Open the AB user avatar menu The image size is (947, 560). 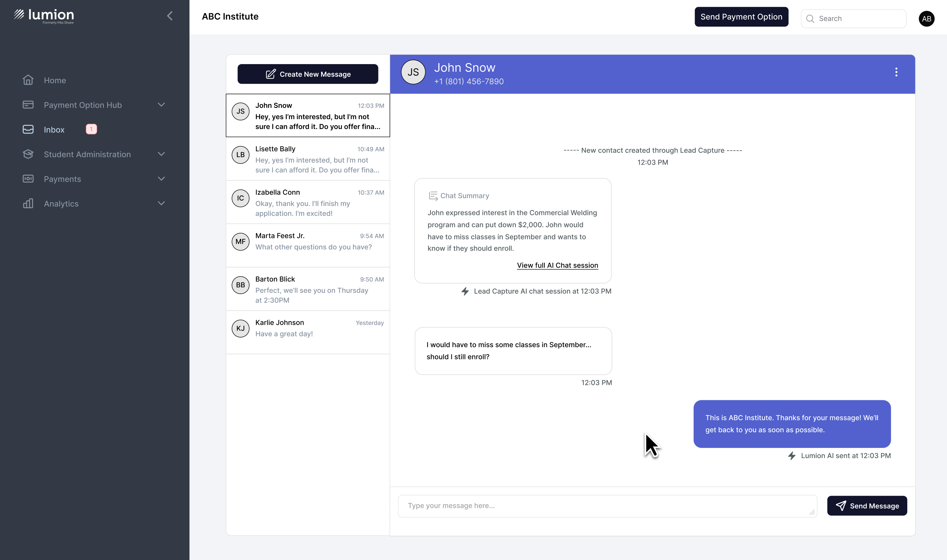[x=926, y=18]
